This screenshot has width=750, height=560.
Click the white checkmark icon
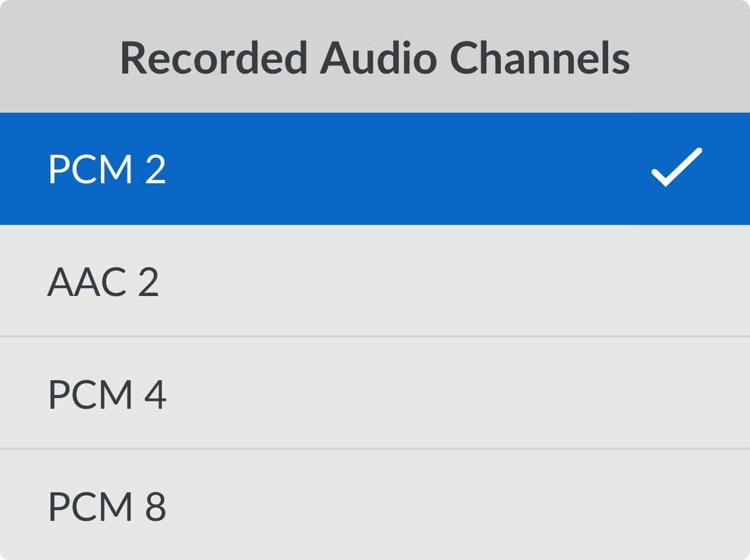(x=676, y=168)
